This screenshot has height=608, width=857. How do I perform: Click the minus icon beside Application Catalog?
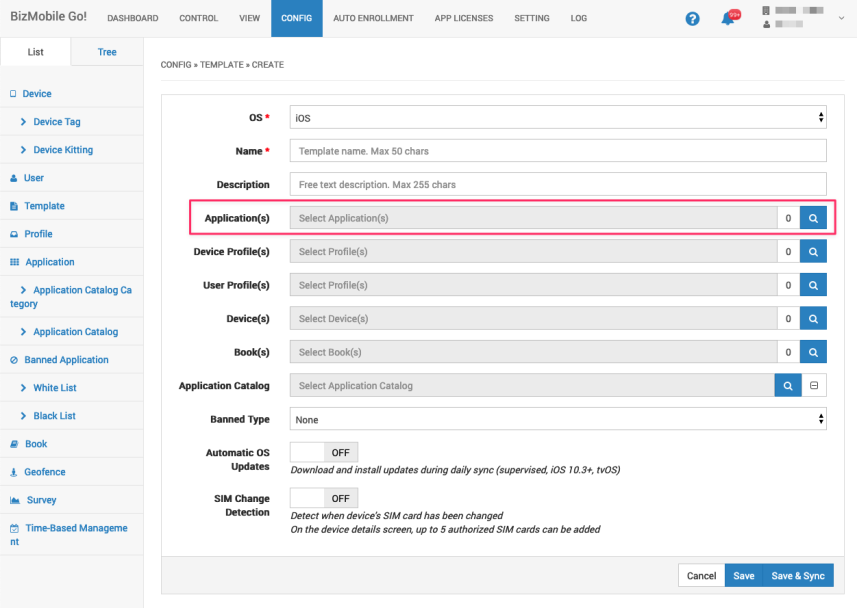[x=814, y=386]
